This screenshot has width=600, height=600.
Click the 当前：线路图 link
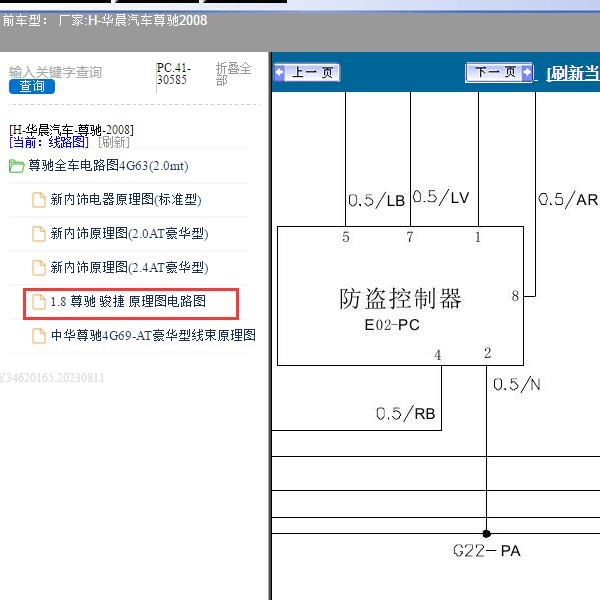coord(49,142)
